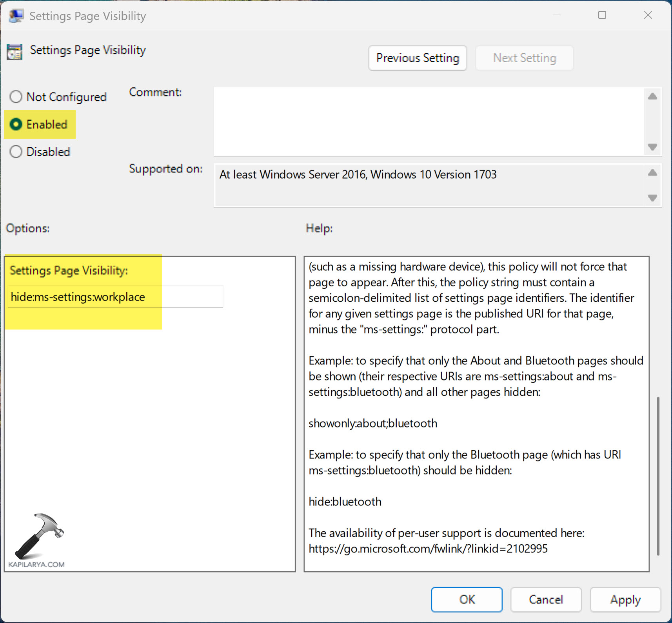Click the Comment box scroll up arrow
The image size is (672, 623).
[652, 96]
